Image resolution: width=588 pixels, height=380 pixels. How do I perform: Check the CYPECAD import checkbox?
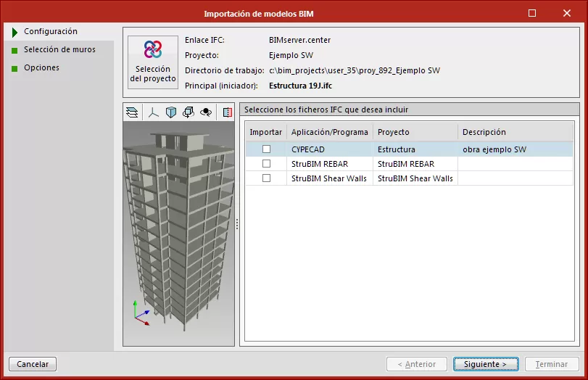(266, 149)
